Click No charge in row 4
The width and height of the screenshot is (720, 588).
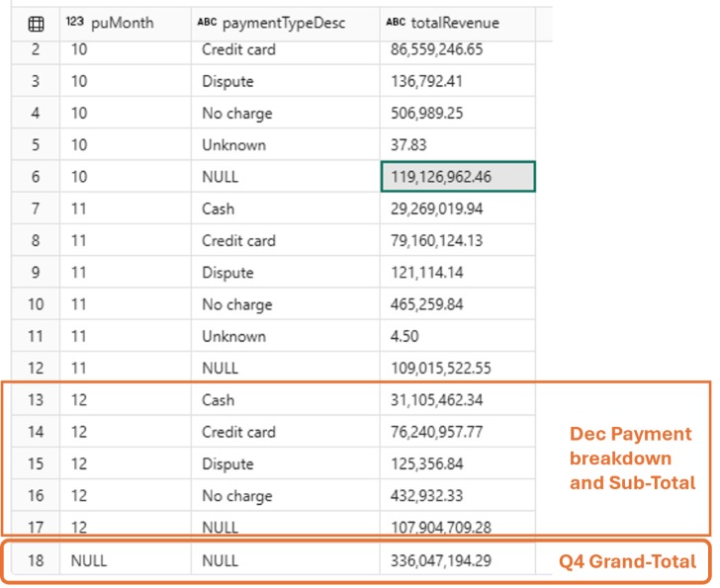[237, 114]
